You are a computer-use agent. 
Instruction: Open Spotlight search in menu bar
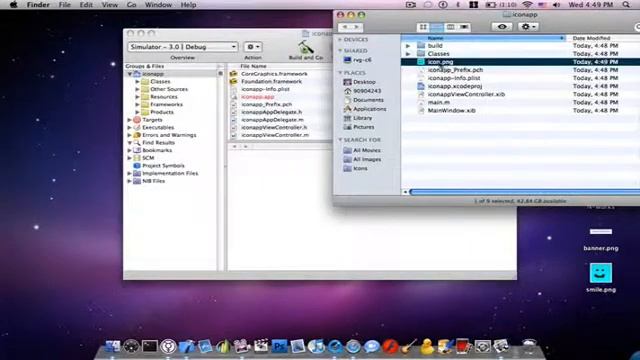pyautogui.click(x=626, y=5)
